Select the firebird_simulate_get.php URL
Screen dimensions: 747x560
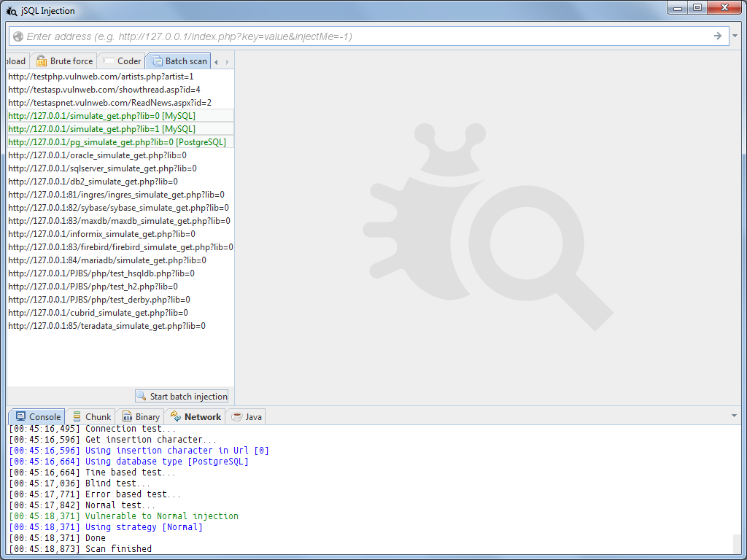(x=120, y=247)
